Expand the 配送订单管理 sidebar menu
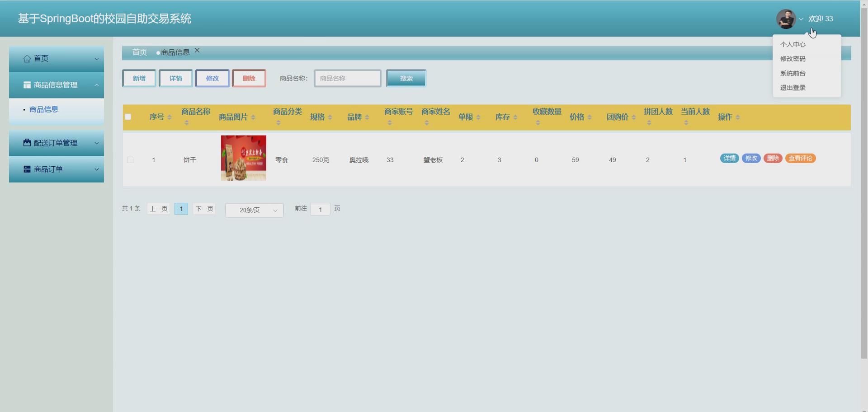The height and width of the screenshot is (412, 868). click(57, 143)
